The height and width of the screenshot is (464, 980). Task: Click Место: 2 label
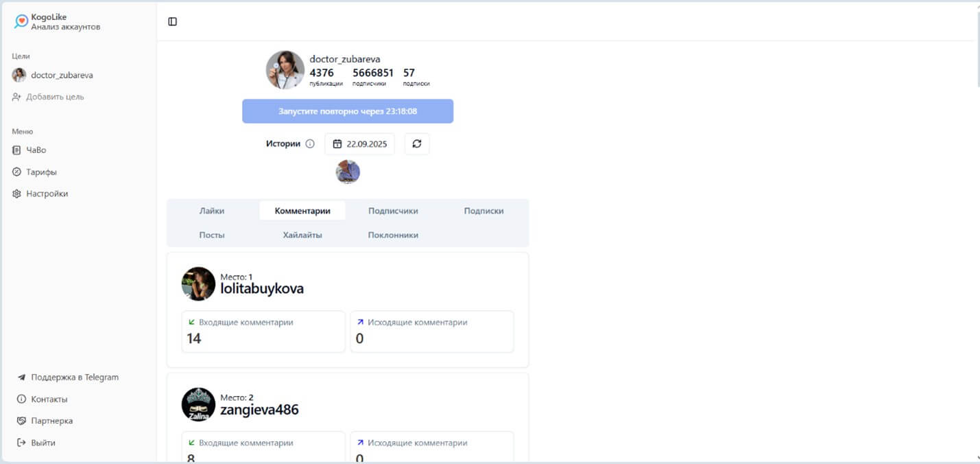237,397
